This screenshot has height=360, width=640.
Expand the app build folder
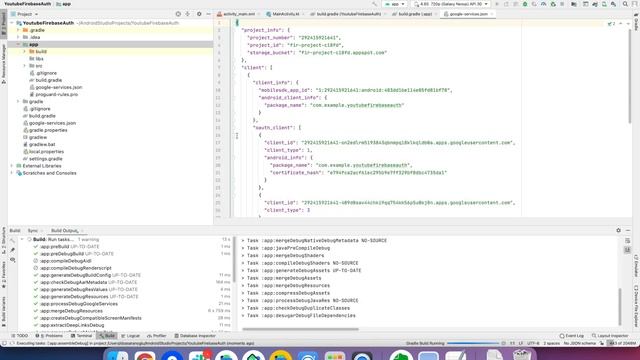click(x=24, y=51)
